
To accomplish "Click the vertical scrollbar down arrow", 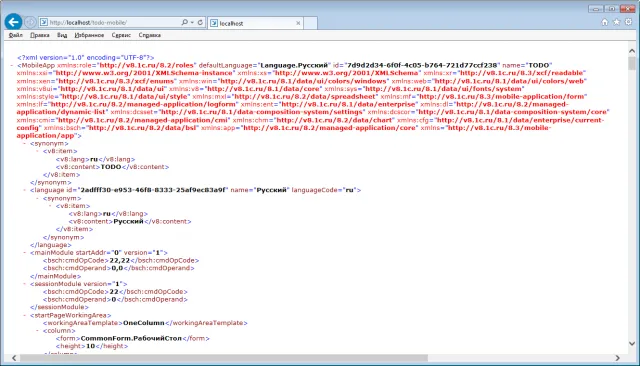I will point(632,344).
